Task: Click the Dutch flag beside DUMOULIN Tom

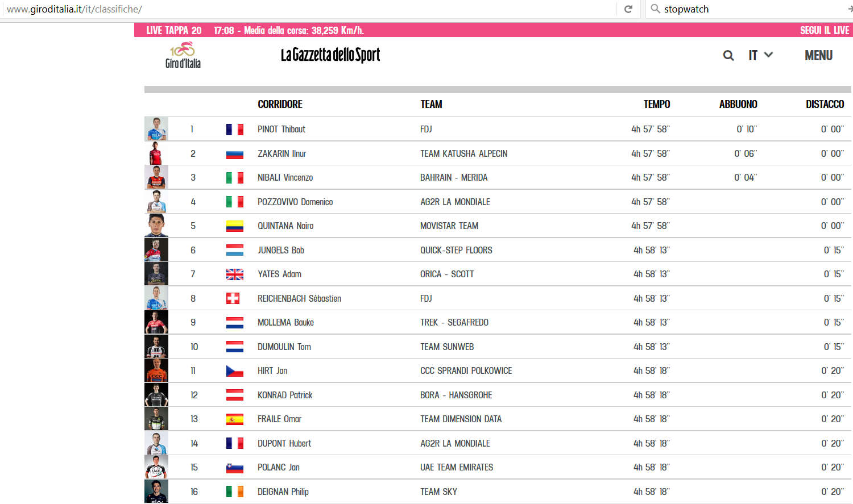Action: click(235, 347)
